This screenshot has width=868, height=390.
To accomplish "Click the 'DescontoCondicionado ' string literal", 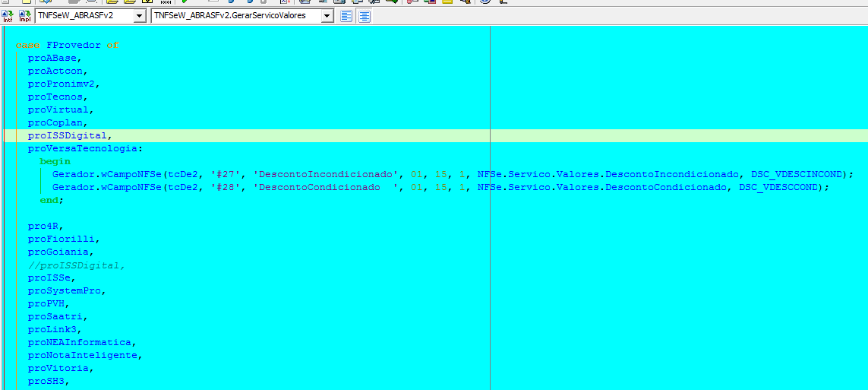I will (x=327, y=188).
